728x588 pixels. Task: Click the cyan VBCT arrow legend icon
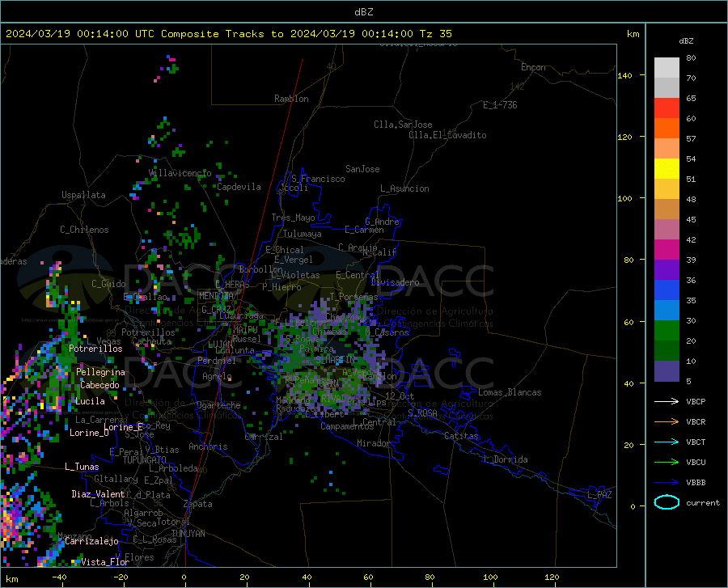tap(667, 442)
